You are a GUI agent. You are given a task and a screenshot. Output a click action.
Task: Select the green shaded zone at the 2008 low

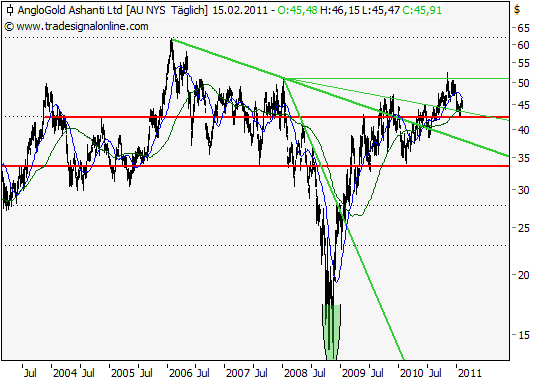(x=331, y=332)
